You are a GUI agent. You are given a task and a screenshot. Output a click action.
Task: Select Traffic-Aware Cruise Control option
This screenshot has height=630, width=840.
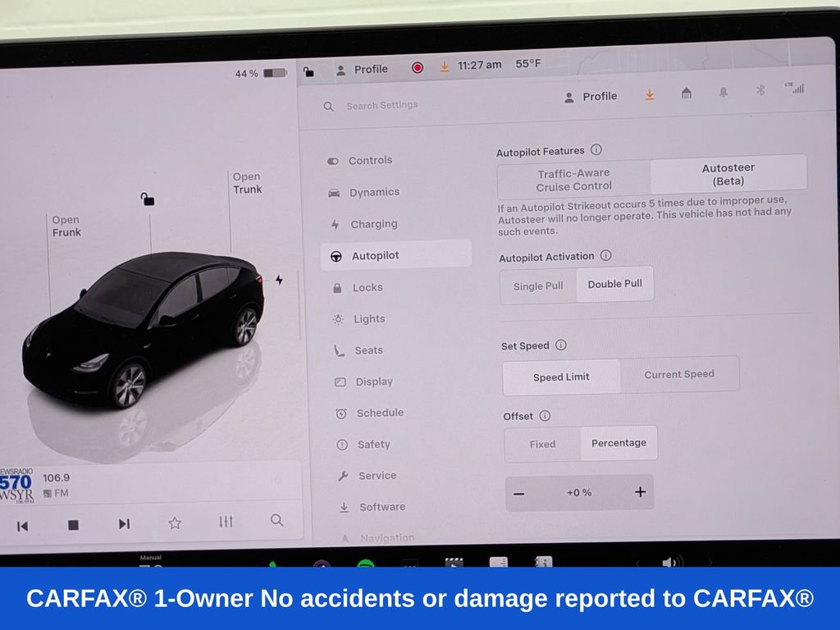(573, 180)
